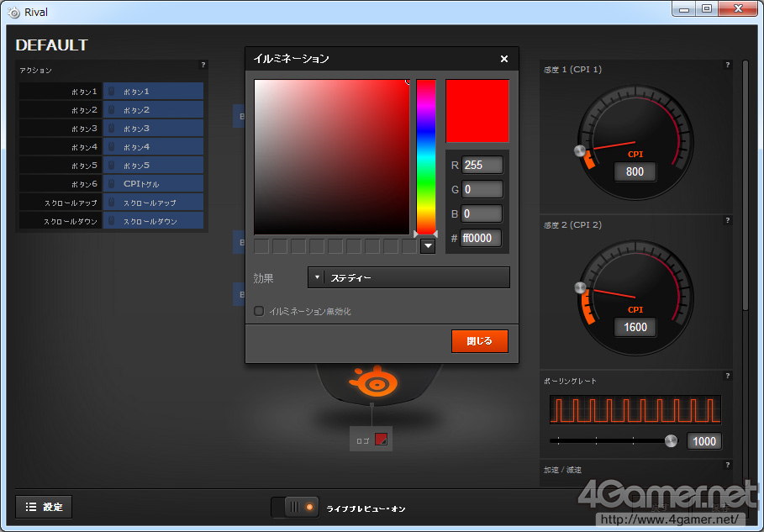Toggle the ライブプレビュー switch
Image resolution: width=764 pixels, height=532 pixels.
tap(294, 507)
